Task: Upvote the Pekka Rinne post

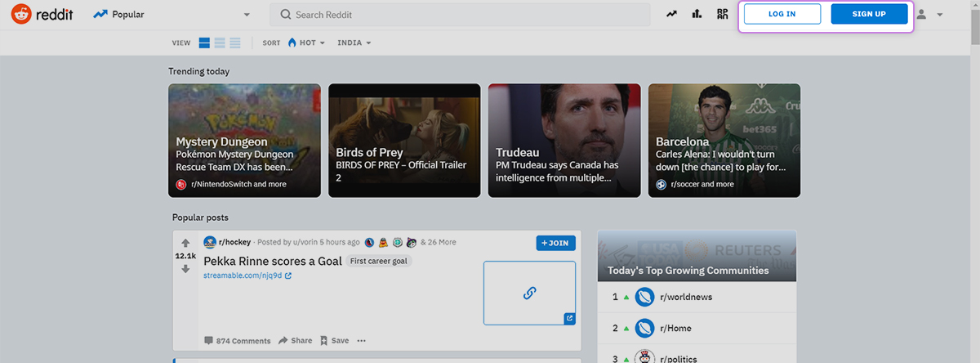Action: [x=185, y=243]
